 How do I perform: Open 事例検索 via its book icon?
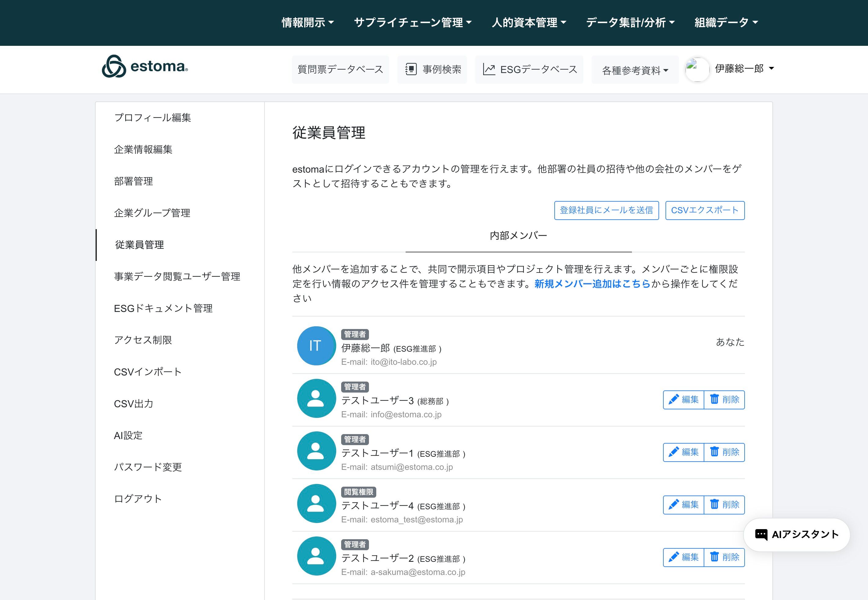coord(411,69)
